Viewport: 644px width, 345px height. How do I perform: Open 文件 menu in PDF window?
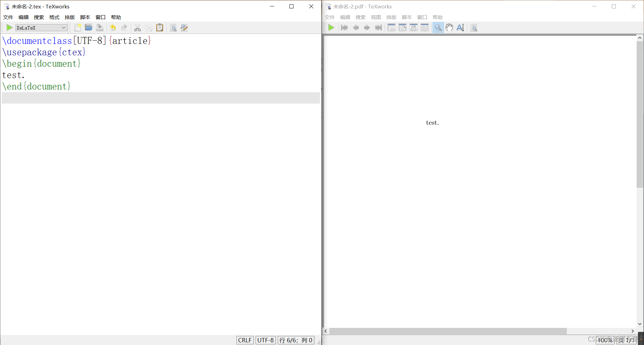(330, 17)
